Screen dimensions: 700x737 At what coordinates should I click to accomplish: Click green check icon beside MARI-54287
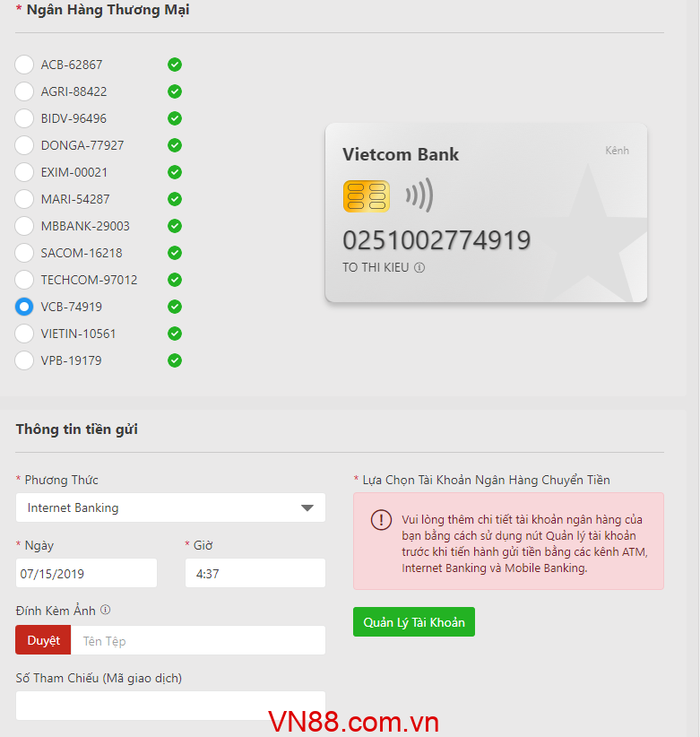point(175,199)
